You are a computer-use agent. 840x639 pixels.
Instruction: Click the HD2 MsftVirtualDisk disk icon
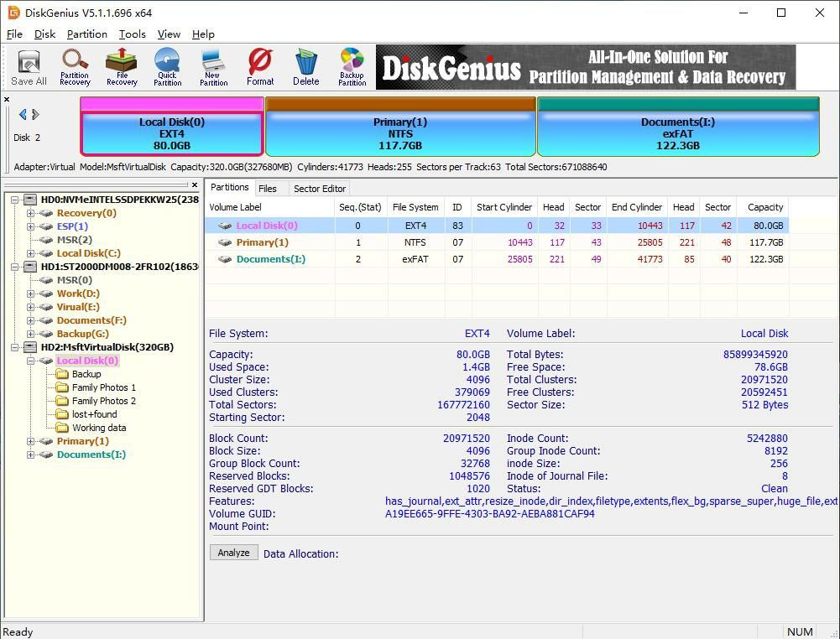(30, 347)
